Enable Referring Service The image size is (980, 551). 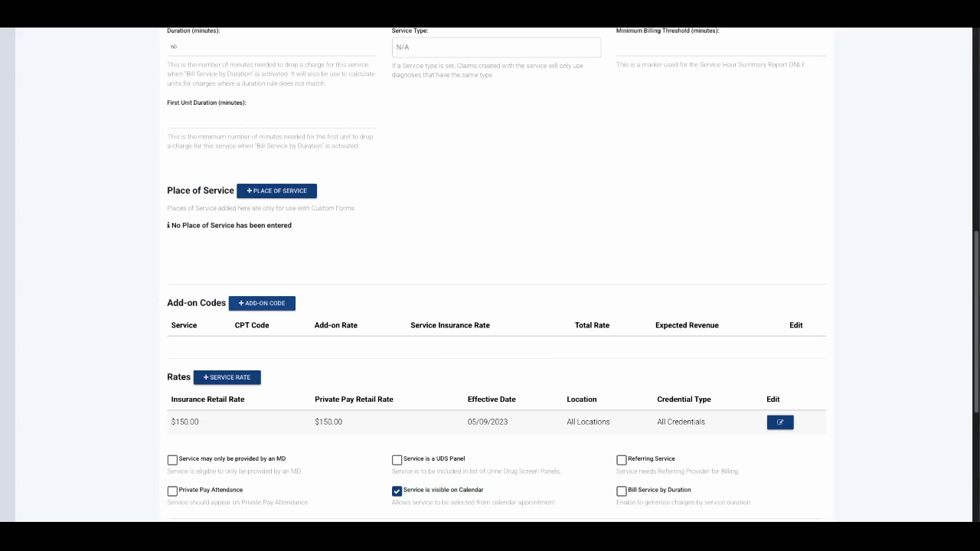coord(621,459)
